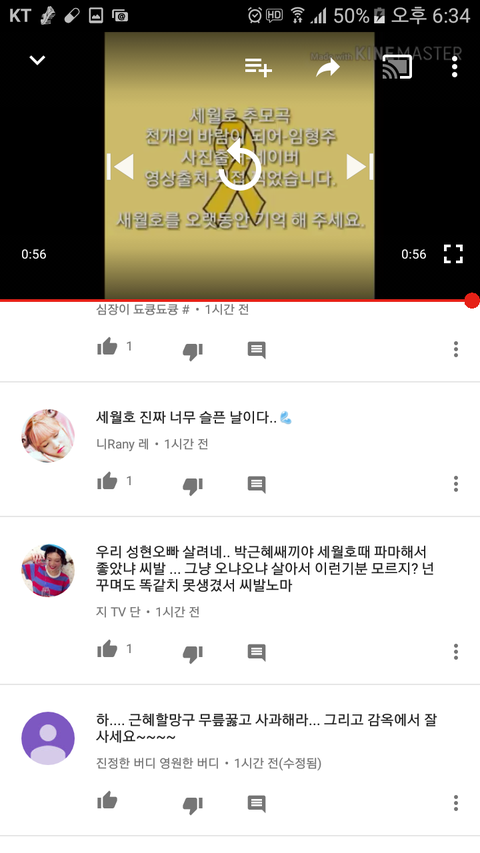Reply to the 니Rany 레 comment
Viewport: 480px width, 853px height.
tap(256, 484)
